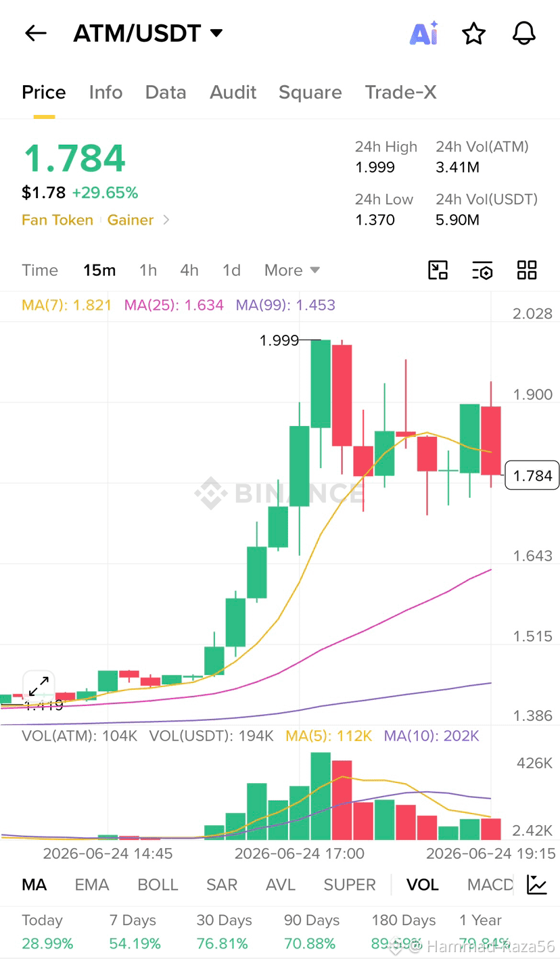
Task: Tap the 24h Vol(ATM) value 3.41M
Action: click(458, 167)
